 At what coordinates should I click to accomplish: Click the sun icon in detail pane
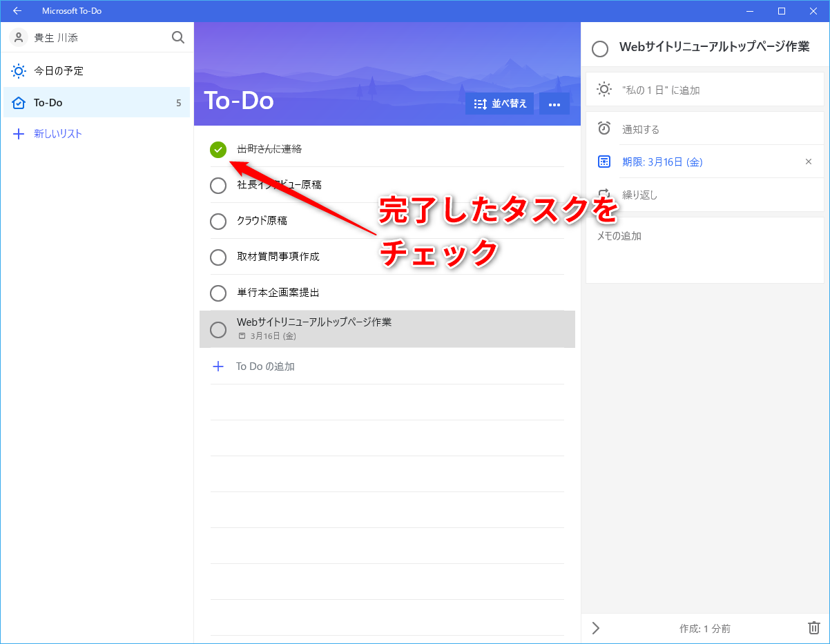click(x=604, y=90)
